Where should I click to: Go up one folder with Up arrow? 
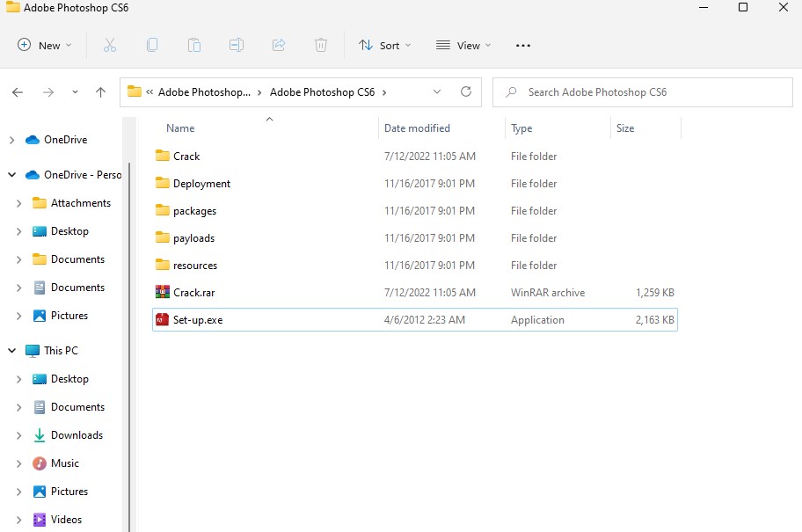click(100, 92)
